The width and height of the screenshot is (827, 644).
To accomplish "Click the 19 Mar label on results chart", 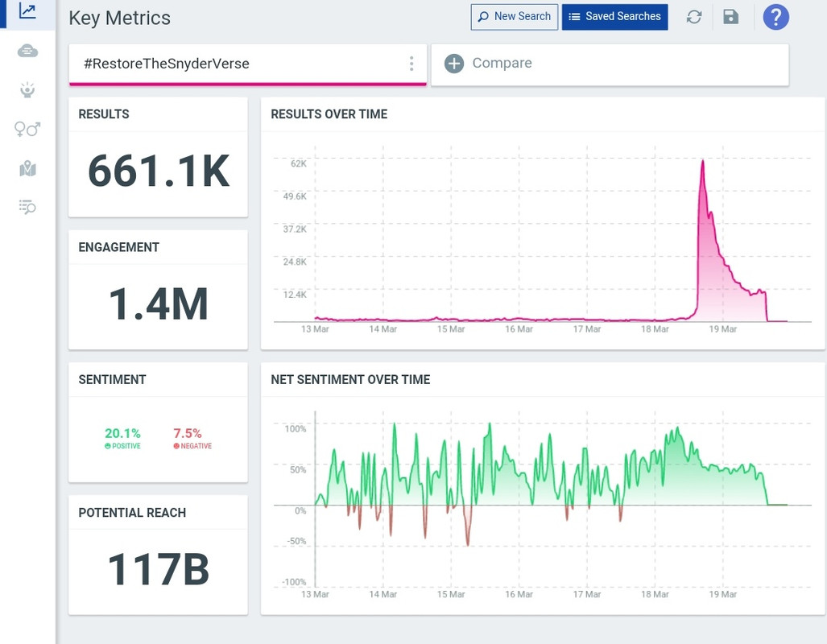I will pos(722,329).
